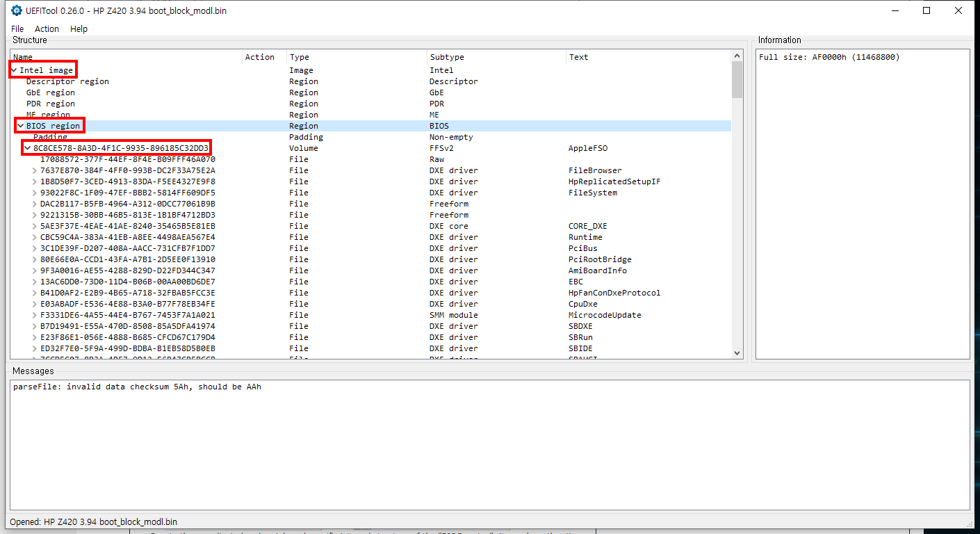Open the Help menu
The height and width of the screenshot is (534, 980).
tap(79, 29)
